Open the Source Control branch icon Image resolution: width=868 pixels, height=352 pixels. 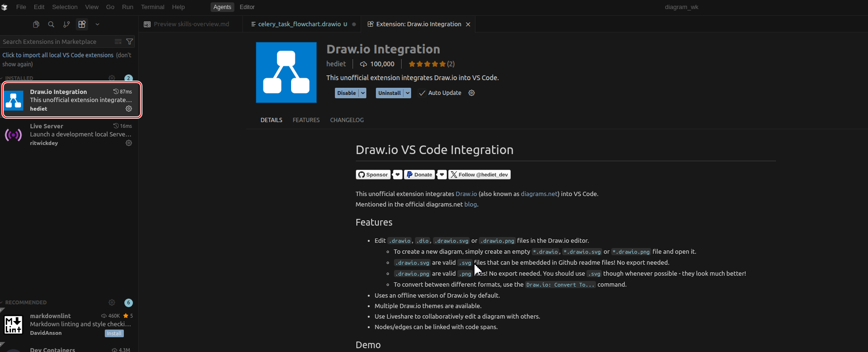67,24
